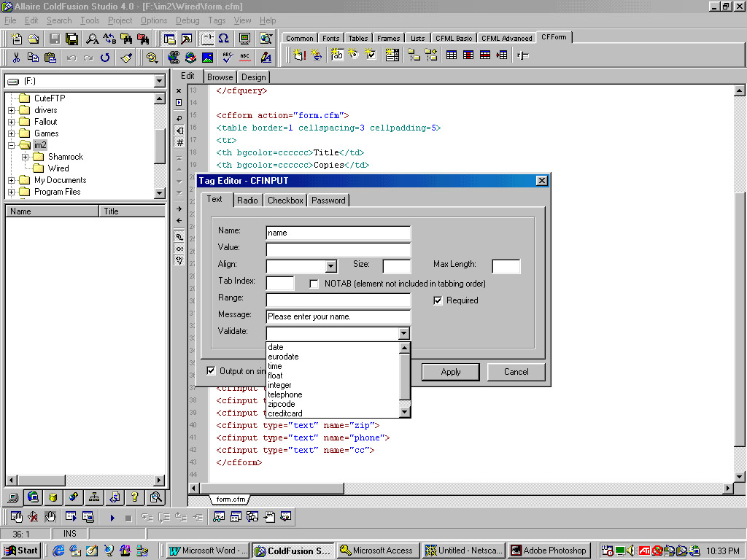The image size is (747, 560).
Task: Select the CFML Basic toolbar tab
Action: (454, 38)
